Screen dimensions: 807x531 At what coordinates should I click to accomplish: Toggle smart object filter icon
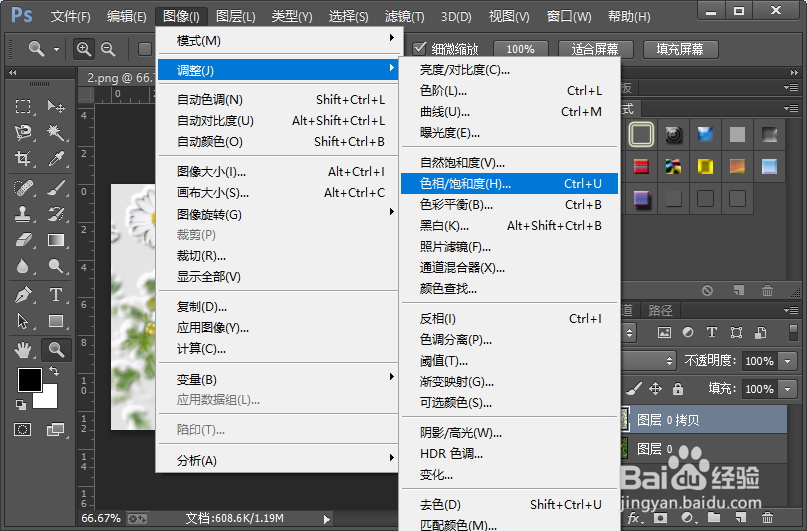pyautogui.click(x=760, y=332)
